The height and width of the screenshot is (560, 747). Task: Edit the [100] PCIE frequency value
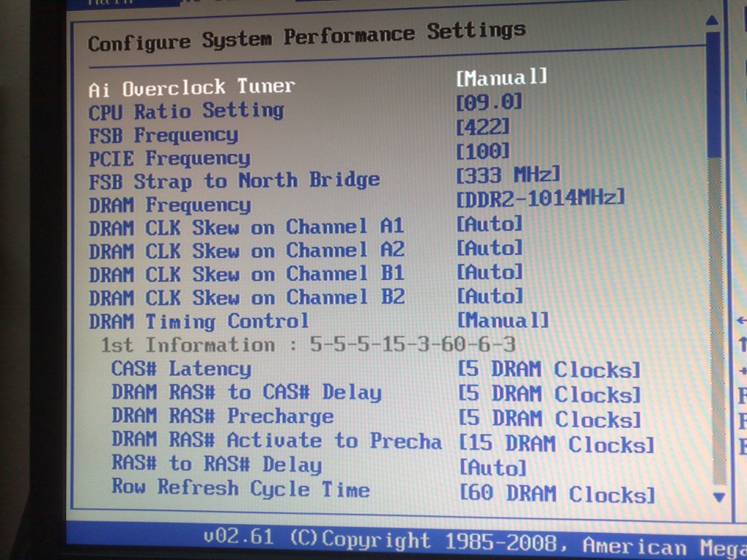[483, 151]
